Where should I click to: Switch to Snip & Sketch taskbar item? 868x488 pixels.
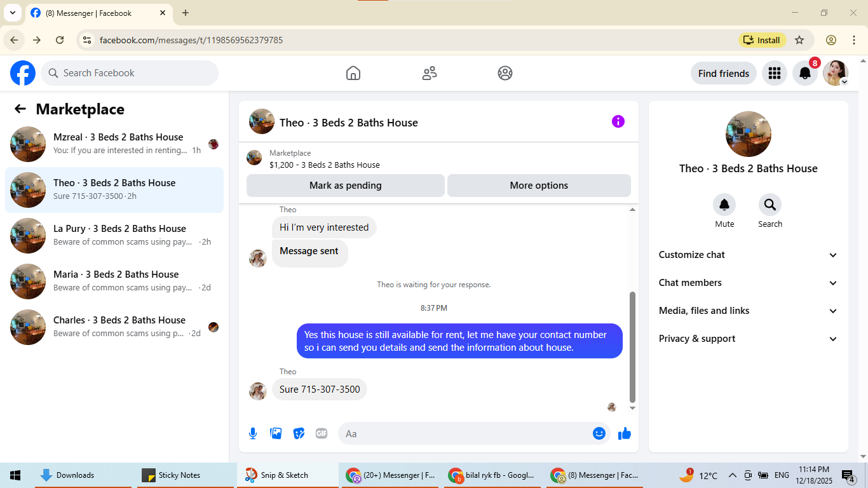point(287,475)
